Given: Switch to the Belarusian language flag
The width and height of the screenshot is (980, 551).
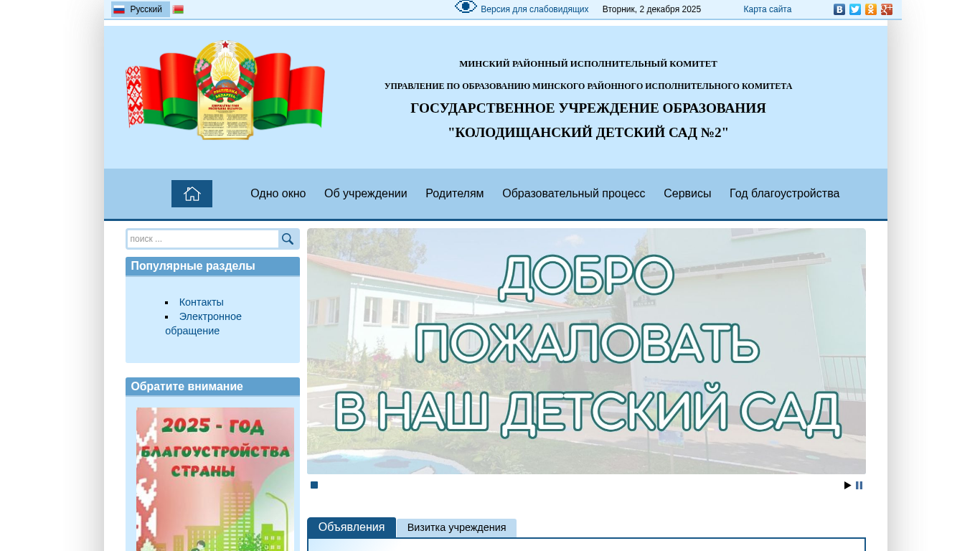Looking at the screenshot, I should (x=178, y=9).
